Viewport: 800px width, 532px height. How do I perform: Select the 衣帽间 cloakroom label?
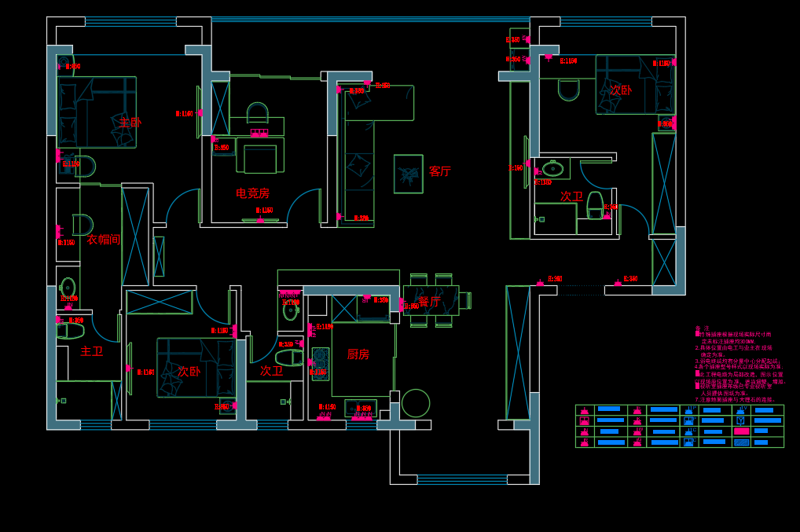103,239
